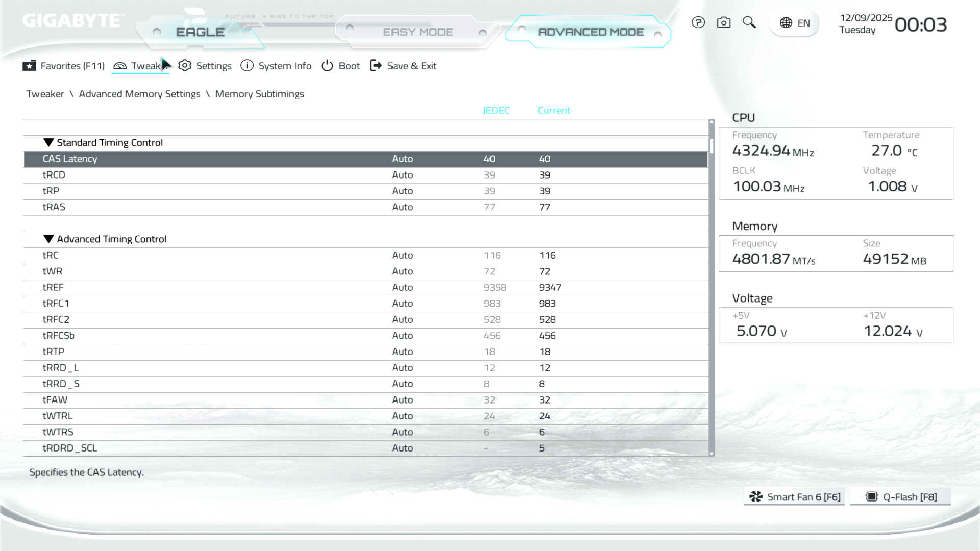Click the System Info circle icon
The image size is (980, 551).
[x=247, y=66]
